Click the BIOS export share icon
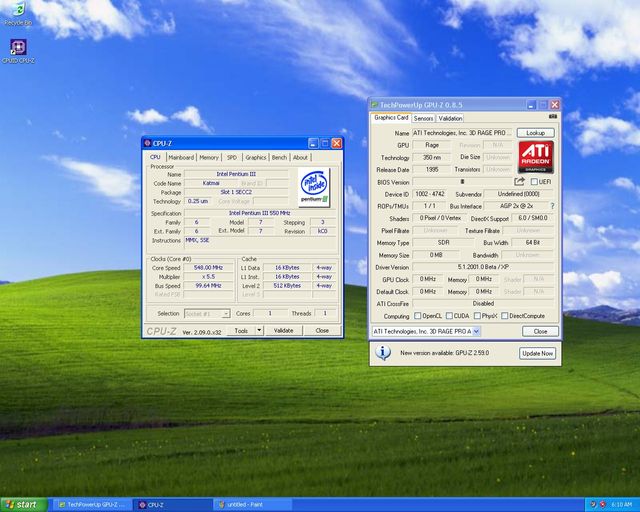Viewport: 640px width, 512px height. [519, 181]
